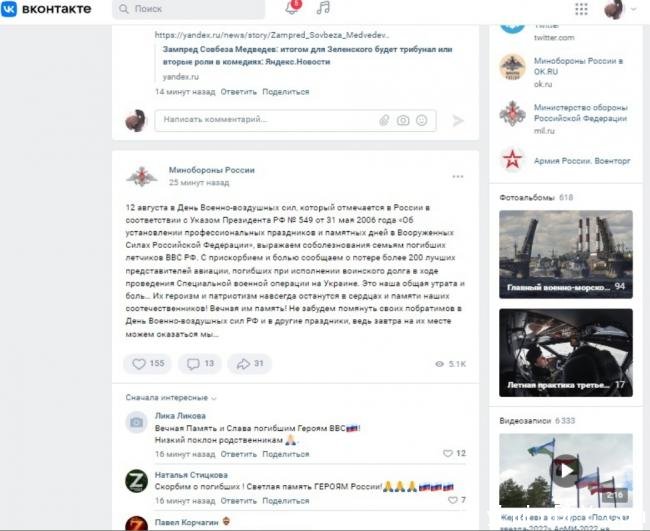Screen dimensions: 650x531
Task: Like Лика Ликова's comment
Action: [x=454, y=453]
